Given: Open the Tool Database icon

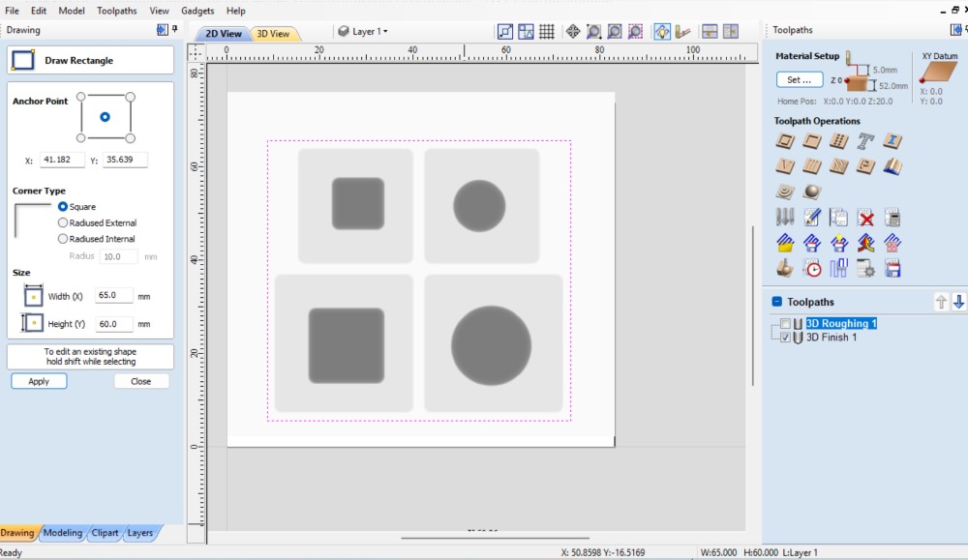Looking at the screenshot, I should point(785,217).
